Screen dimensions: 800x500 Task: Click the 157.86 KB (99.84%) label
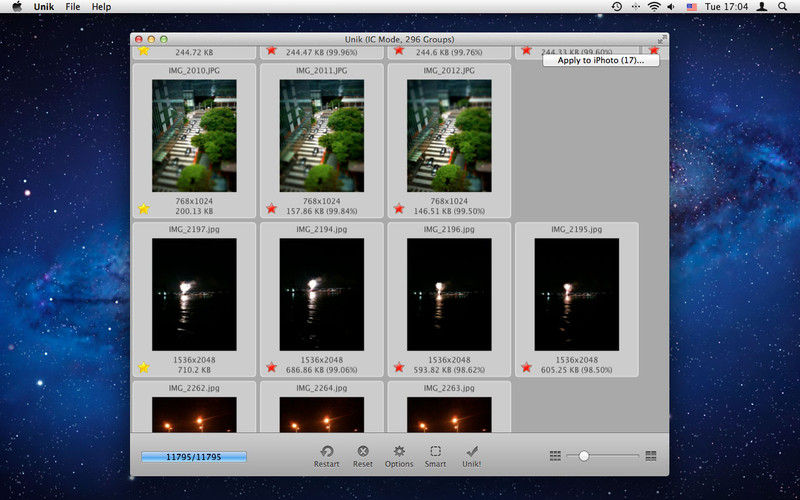tap(321, 211)
